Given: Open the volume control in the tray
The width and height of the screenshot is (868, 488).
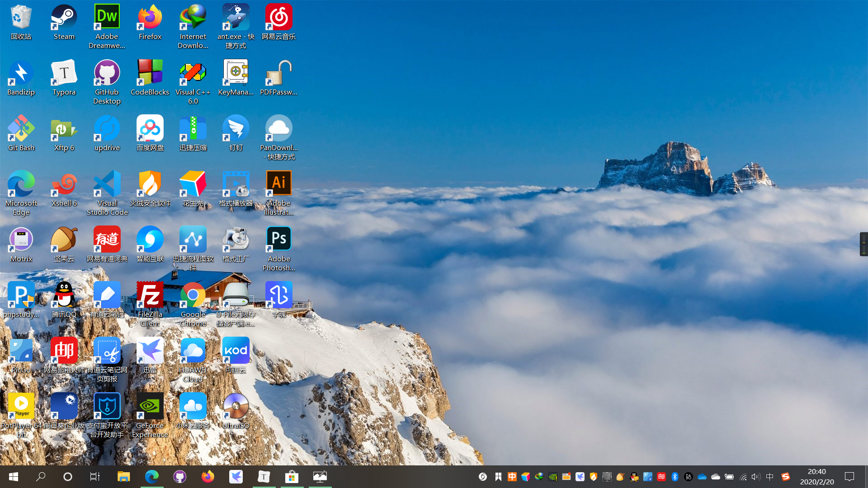Looking at the screenshot, I should click(x=755, y=477).
